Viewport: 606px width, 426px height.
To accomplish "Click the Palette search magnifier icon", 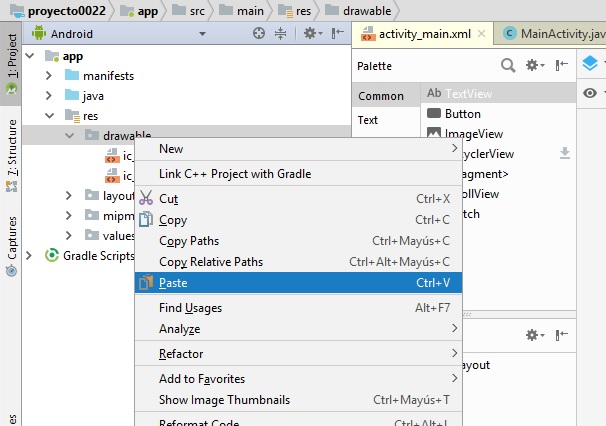I will tap(508, 65).
